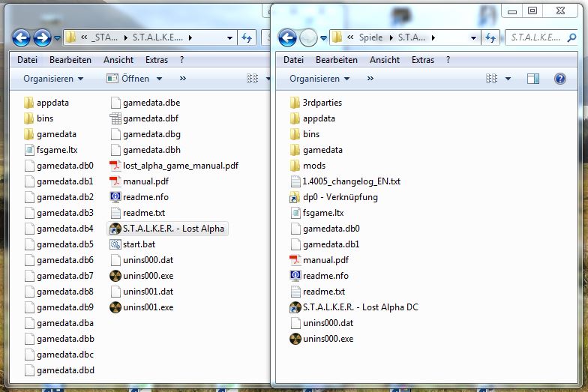This screenshot has height=392, width=588.
Task: Open the view options dropdown in the right window
Action: (508, 79)
